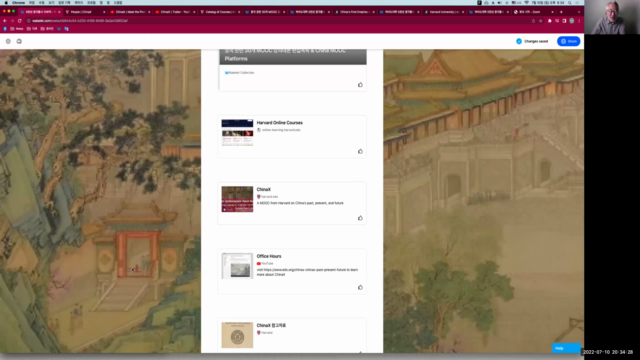The width and height of the screenshot is (640, 360).
Task: Click the blue Share button
Action: 569,41
